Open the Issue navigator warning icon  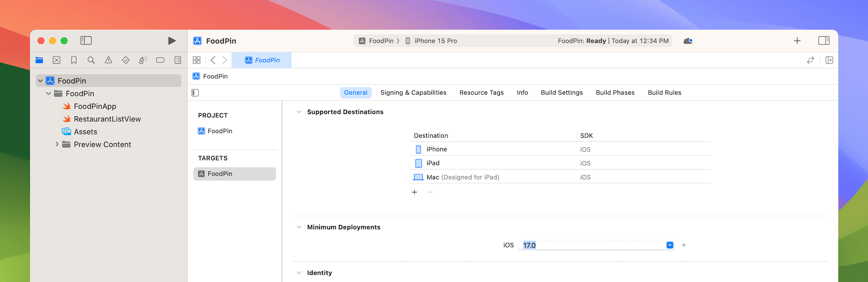click(108, 60)
